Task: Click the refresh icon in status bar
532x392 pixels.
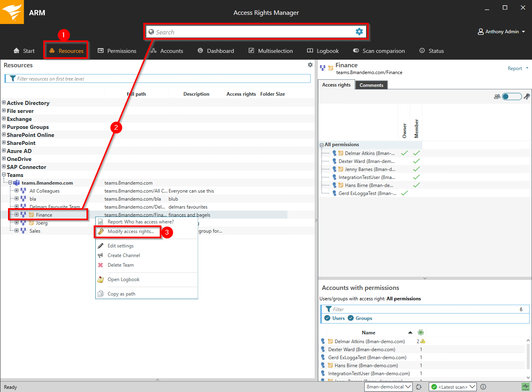Action: [419, 387]
